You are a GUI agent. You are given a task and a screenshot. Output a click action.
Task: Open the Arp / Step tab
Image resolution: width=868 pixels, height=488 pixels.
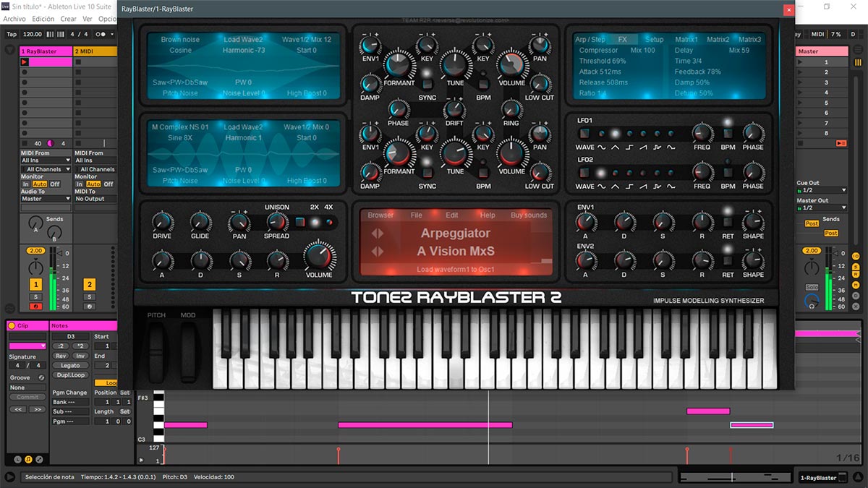point(590,40)
